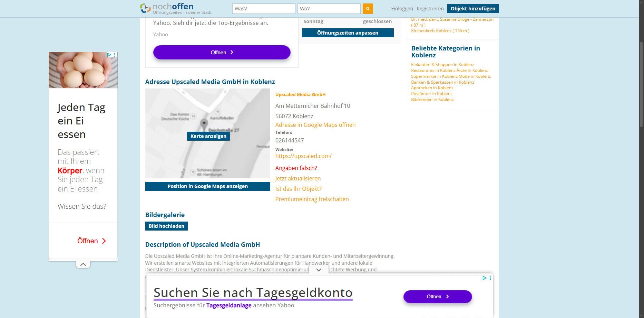The height and width of the screenshot is (318, 644).
Task: Open Postämter in Koblenz category
Action: (x=431, y=94)
